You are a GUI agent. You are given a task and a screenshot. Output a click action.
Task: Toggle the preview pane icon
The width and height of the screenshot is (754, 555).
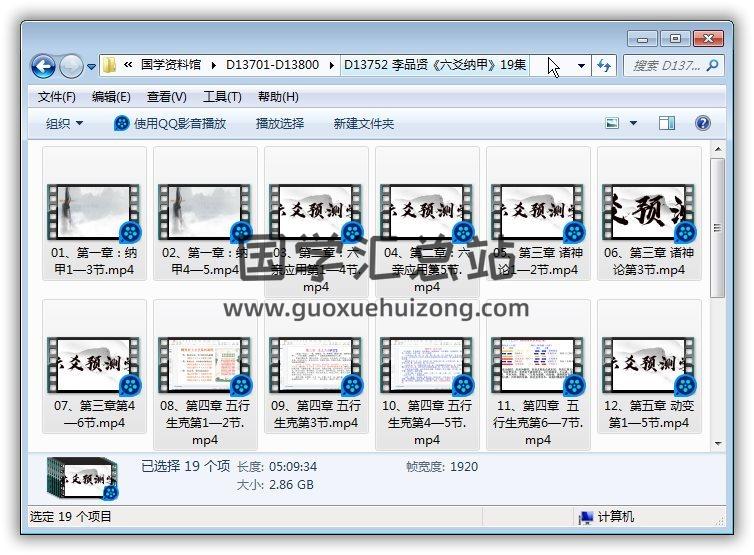pyautogui.click(x=667, y=123)
